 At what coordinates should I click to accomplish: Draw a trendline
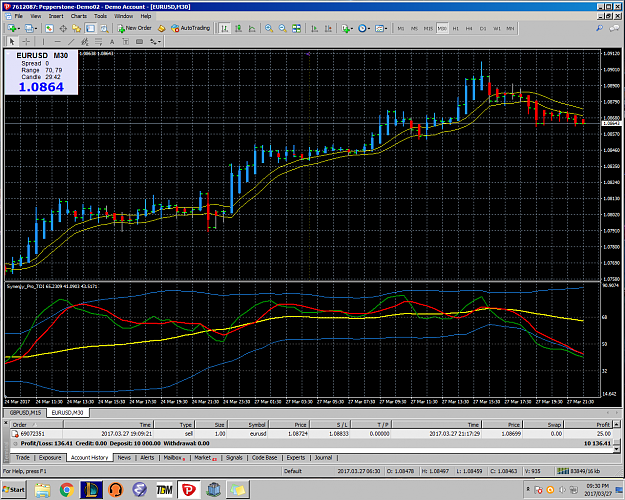click(x=71, y=41)
